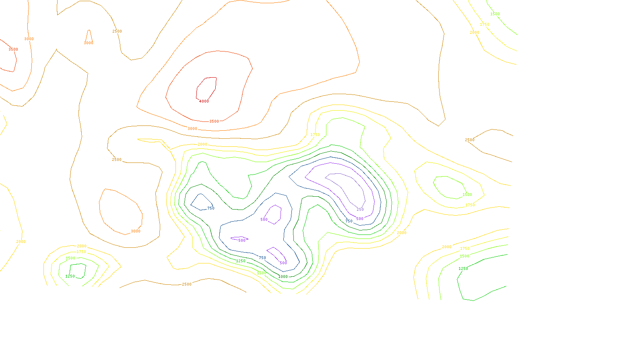Click the 1500 label immediately left of the 1000 label
The width and height of the screenshot is (644, 362).
262,274
